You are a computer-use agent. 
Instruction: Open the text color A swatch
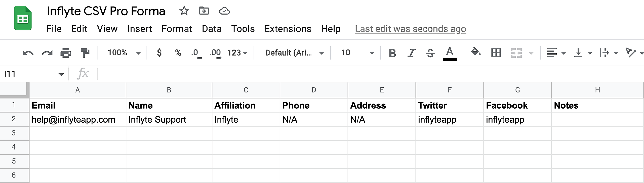(x=450, y=54)
